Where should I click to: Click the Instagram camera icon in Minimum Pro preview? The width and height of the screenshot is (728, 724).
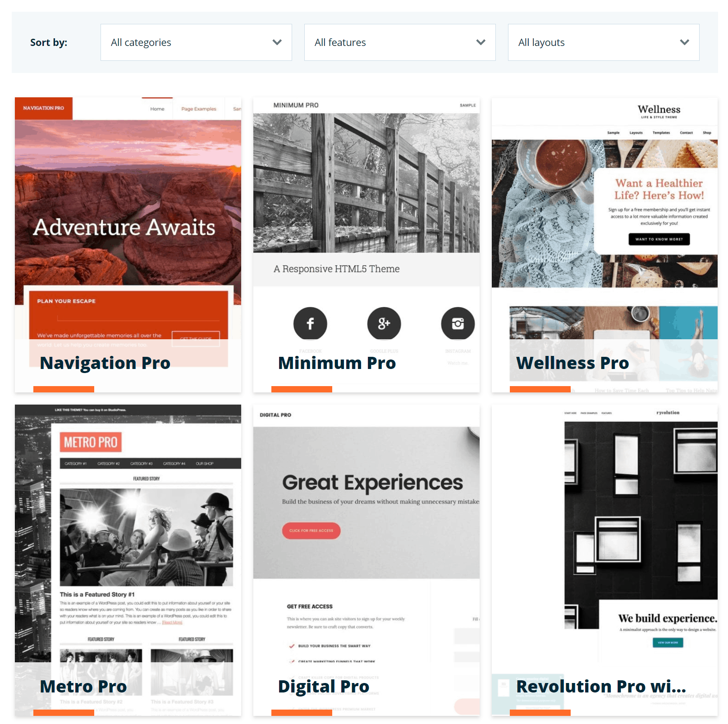458,323
